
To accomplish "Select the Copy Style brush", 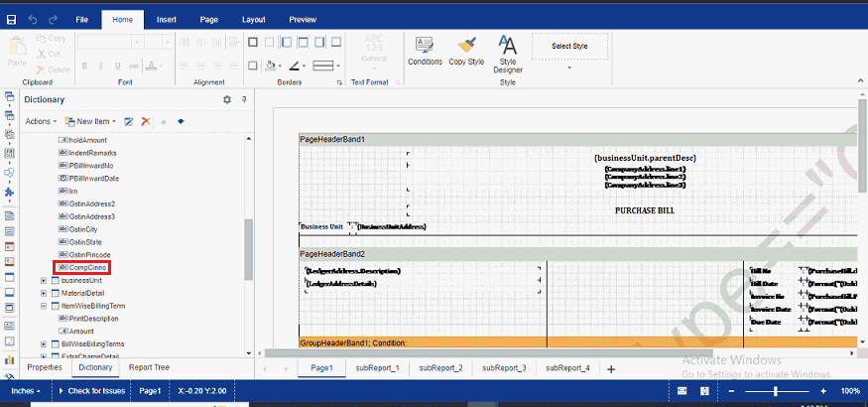I will click(466, 50).
